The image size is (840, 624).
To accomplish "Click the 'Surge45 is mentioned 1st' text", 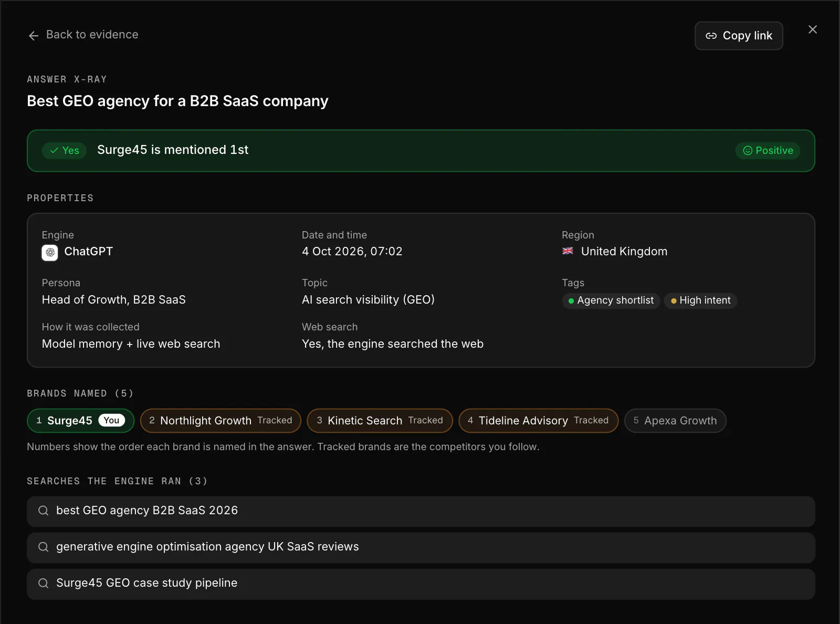I will pyautogui.click(x=173, y=150).
